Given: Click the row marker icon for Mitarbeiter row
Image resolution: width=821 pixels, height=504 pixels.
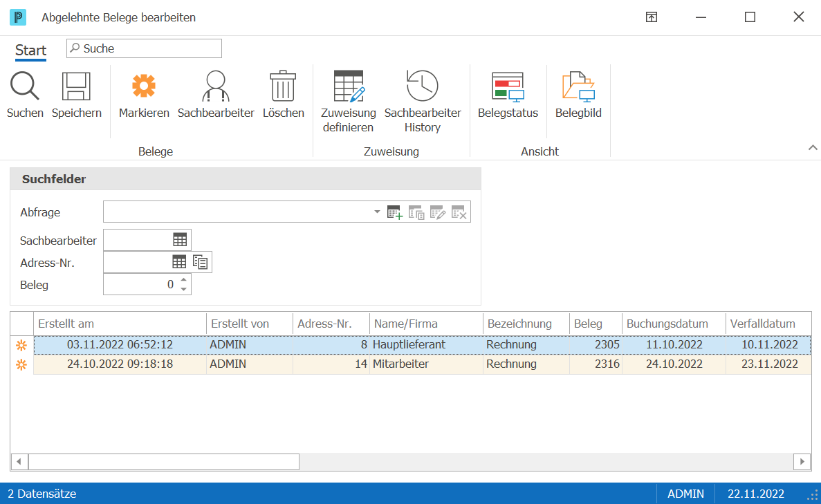Looking at the screenshot, I should coord(21,364).
